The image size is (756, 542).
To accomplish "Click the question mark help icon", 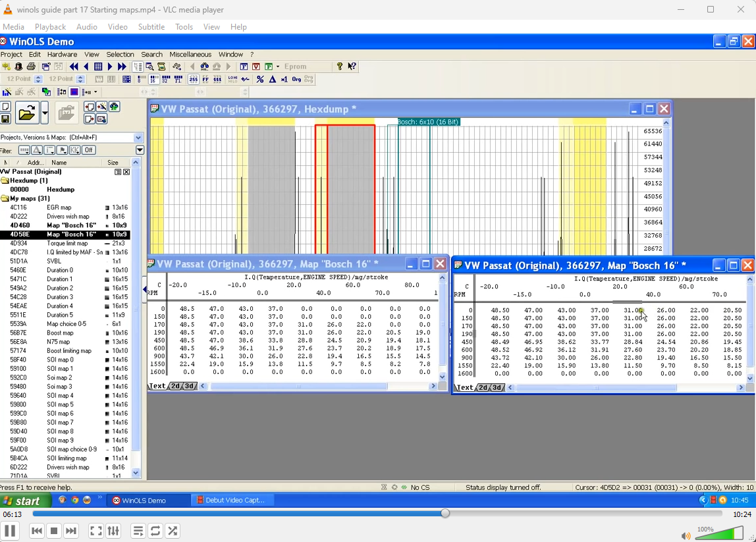I will [340, 67].
